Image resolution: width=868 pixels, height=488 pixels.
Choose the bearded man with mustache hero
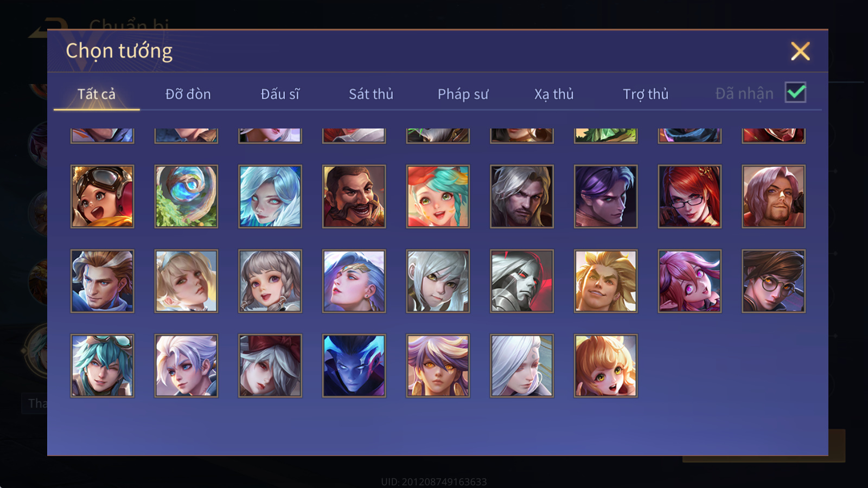354,196
